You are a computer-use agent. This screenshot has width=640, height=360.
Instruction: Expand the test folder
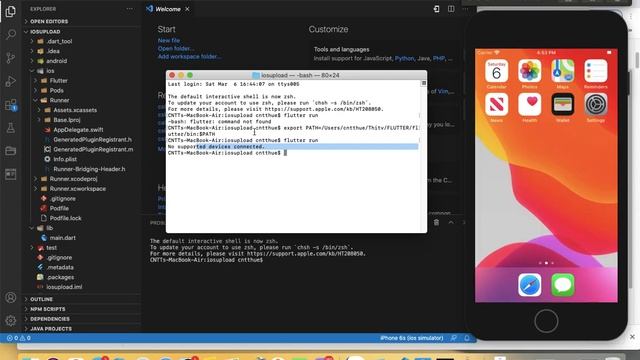point(51,247)
